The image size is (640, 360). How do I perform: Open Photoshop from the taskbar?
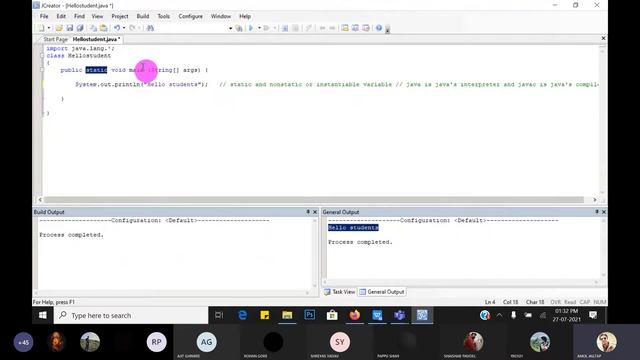(x=309, y=315)
